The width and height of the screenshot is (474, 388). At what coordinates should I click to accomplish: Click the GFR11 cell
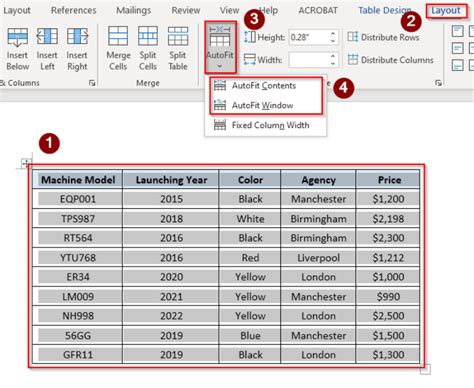[x=78, y=355]
